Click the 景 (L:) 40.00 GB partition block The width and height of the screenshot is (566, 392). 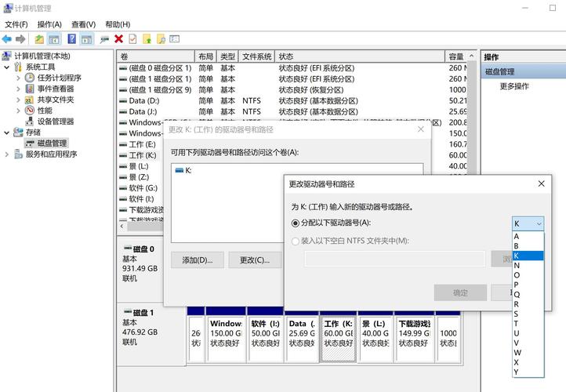(376, 339)
